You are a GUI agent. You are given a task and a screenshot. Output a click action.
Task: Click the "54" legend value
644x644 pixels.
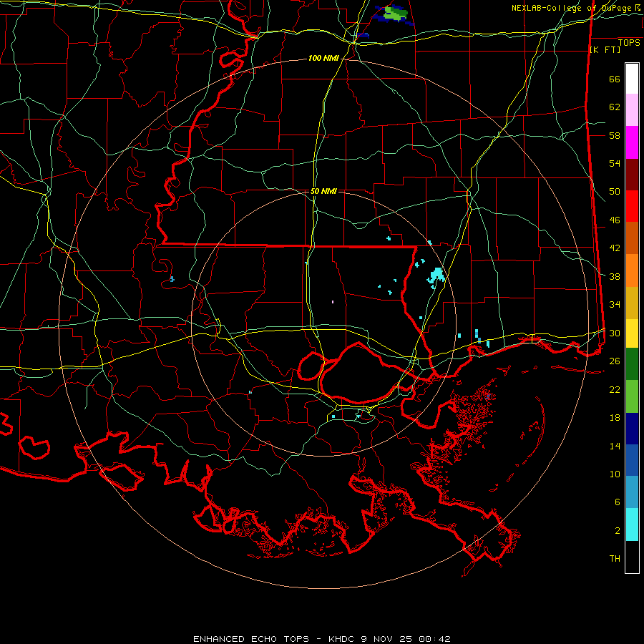coord(615,163)
